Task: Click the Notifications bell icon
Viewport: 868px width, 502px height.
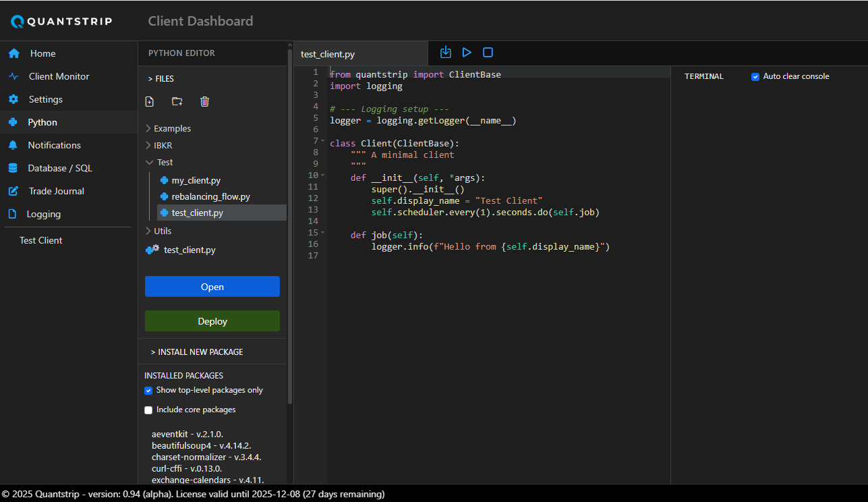Action: (x=13, y=145)
